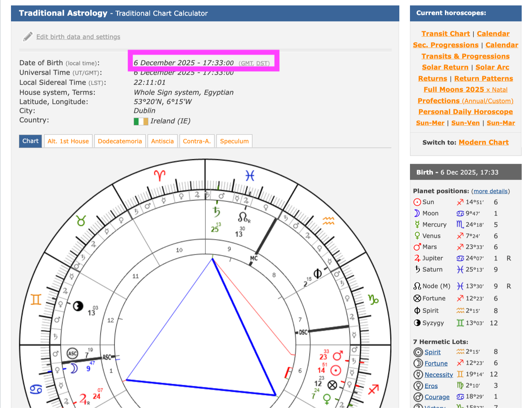Click the Sun glyph in positions list

point(417,202)
